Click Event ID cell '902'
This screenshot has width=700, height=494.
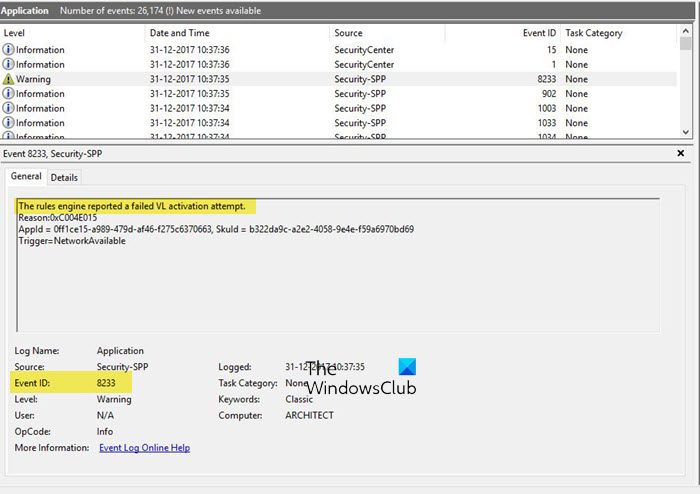549,94
